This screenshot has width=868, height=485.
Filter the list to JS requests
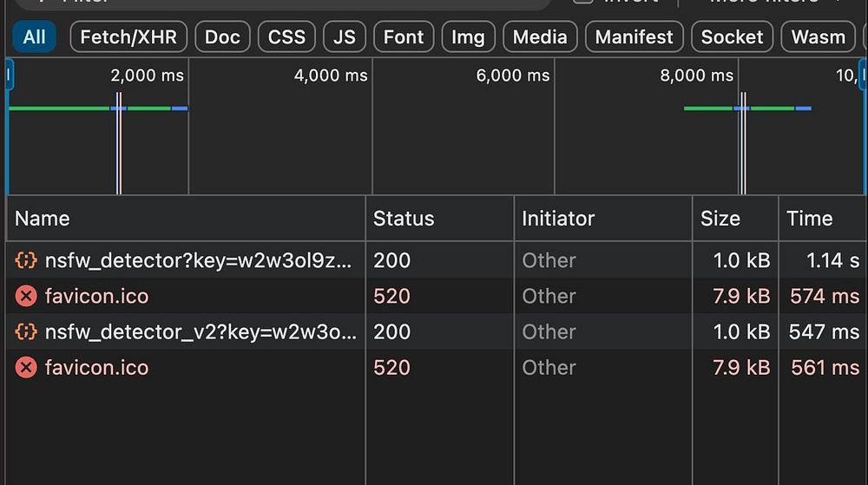345,37
